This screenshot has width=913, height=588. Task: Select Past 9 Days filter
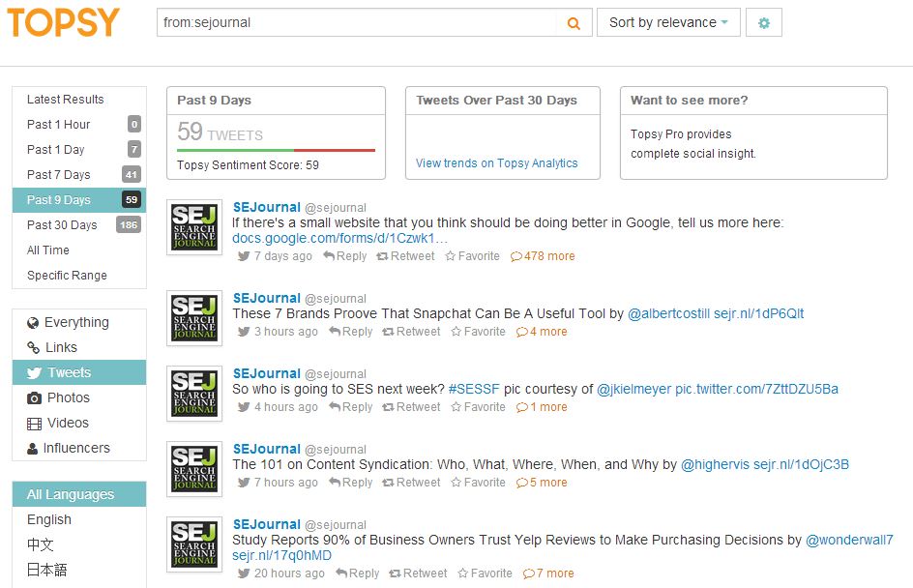click(79, 199)
